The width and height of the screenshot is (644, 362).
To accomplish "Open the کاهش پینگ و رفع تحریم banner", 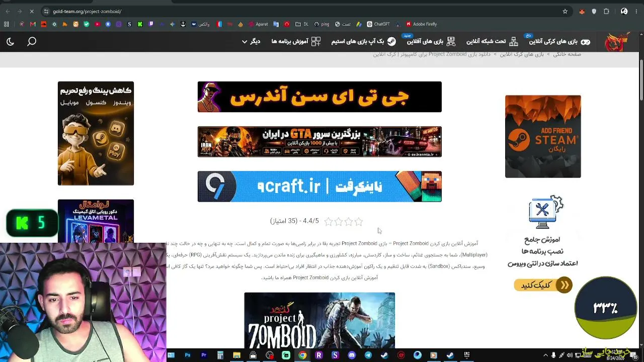I will [96, 133].
